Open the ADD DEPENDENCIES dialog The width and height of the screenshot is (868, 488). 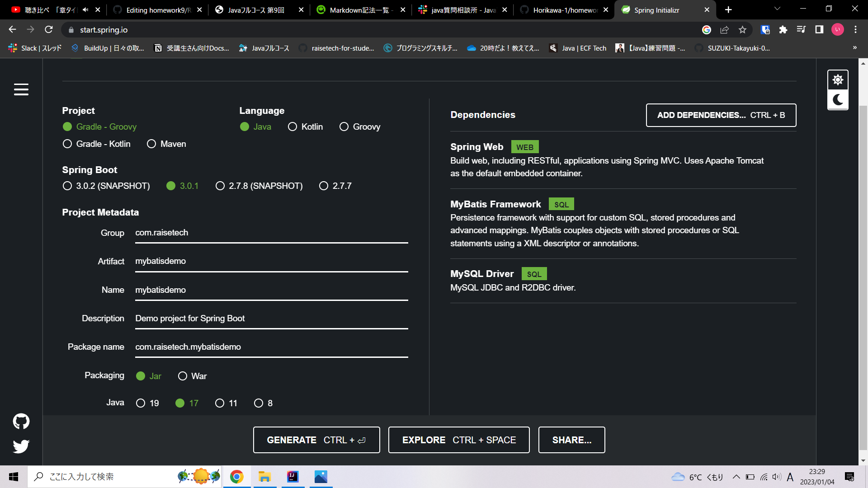(x=721, y=115)
